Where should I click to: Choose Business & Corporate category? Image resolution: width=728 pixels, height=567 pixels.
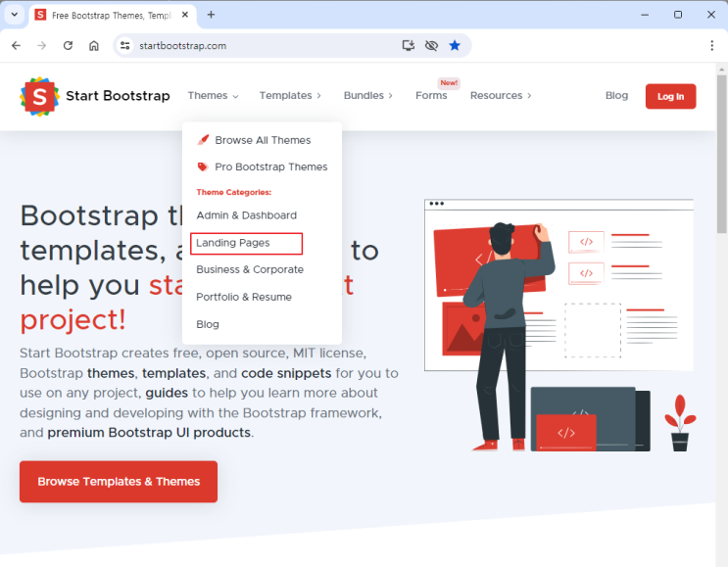click(x=250, y=269)
